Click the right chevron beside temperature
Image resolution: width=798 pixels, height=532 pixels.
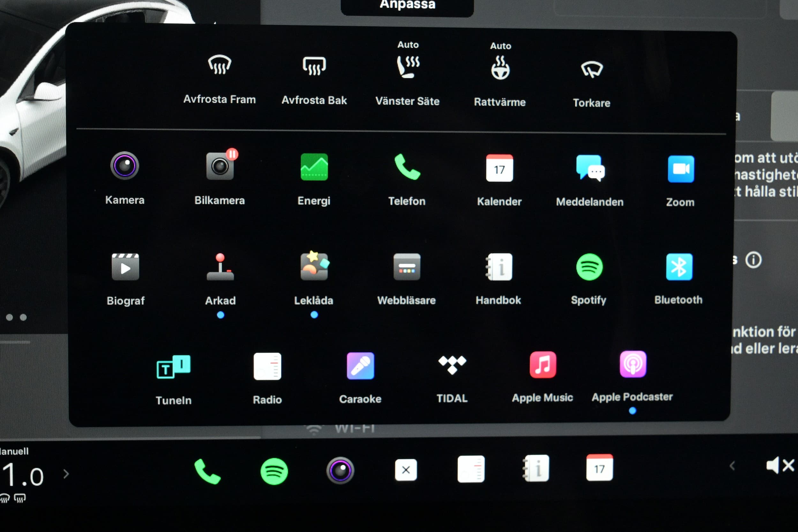[66, 474]
